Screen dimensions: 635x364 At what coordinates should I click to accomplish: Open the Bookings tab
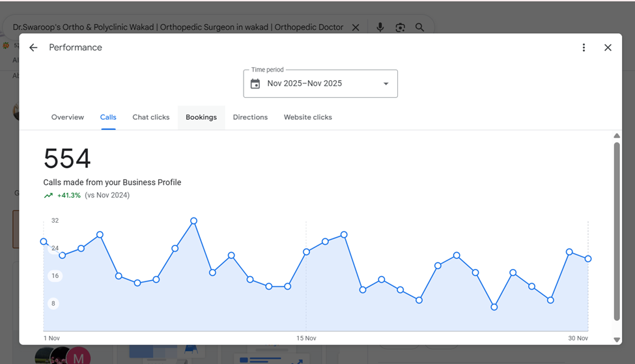[x=201, y=117]
